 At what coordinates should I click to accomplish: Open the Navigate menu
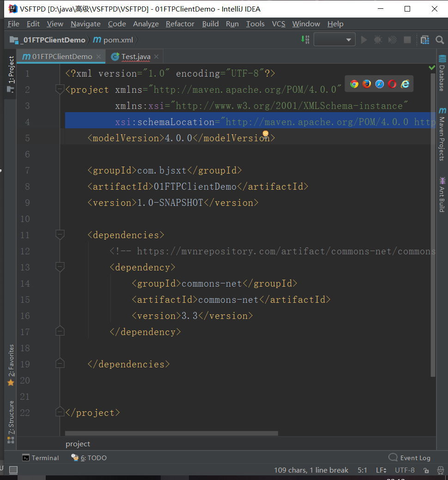(85, 24)
